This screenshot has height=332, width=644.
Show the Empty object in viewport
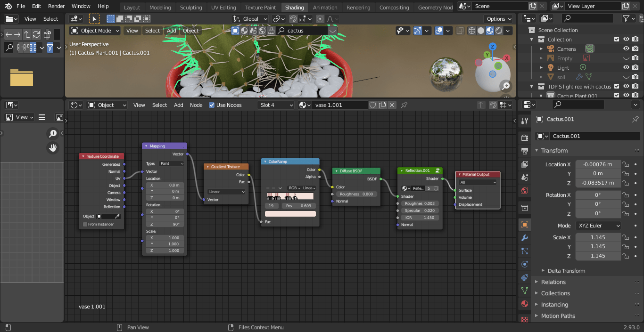click(x=626, y=57)
